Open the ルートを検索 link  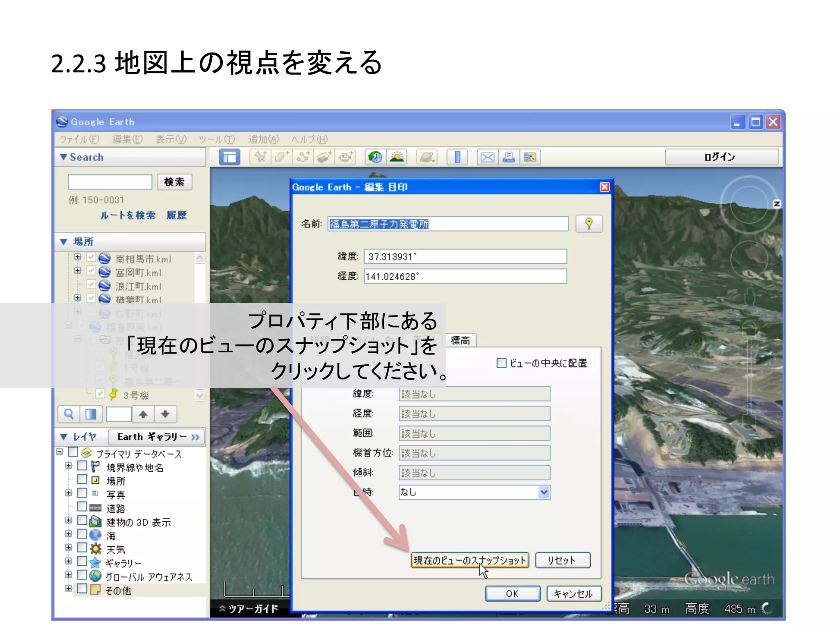click(128, 215)
